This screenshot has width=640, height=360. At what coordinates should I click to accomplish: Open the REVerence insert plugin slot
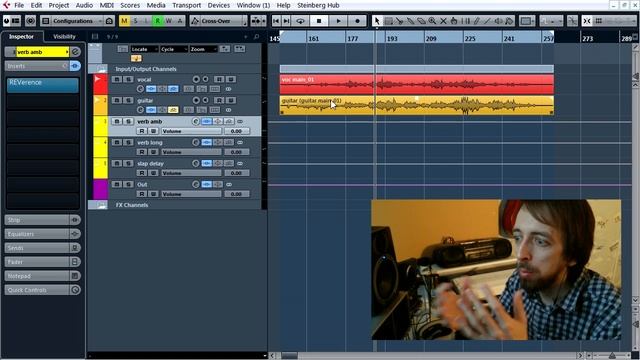point(42,85)
